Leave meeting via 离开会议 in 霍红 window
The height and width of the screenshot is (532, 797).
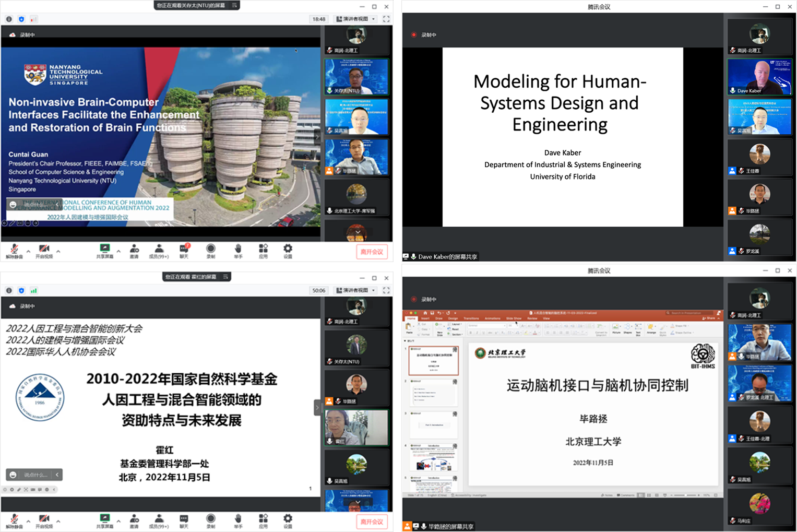coord(372,522)
